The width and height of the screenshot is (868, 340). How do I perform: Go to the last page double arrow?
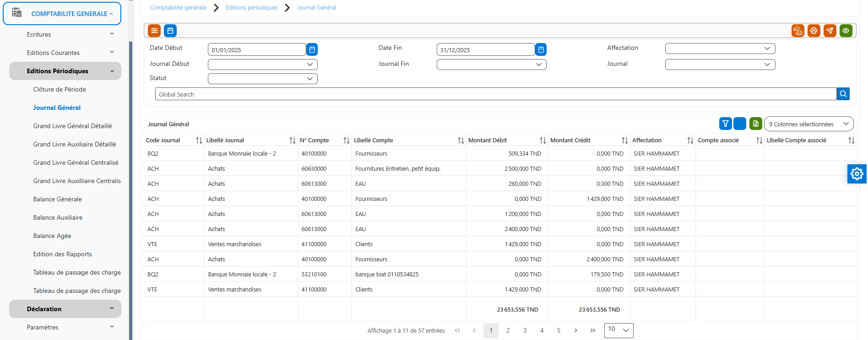[x=593, y=330]
